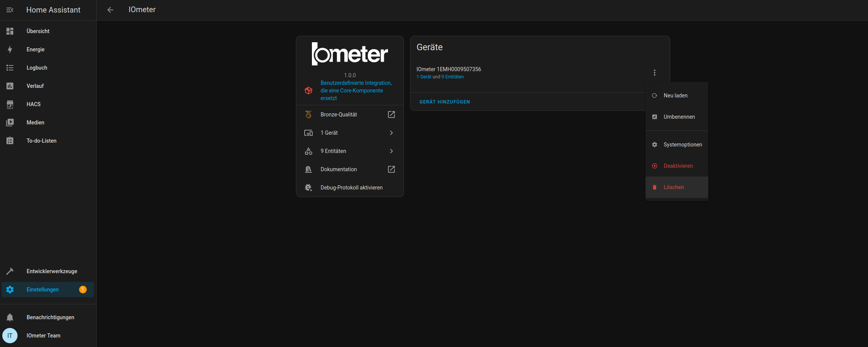Click the red custom integration cube icon
The image size is (868, 347).
point(308,91)
